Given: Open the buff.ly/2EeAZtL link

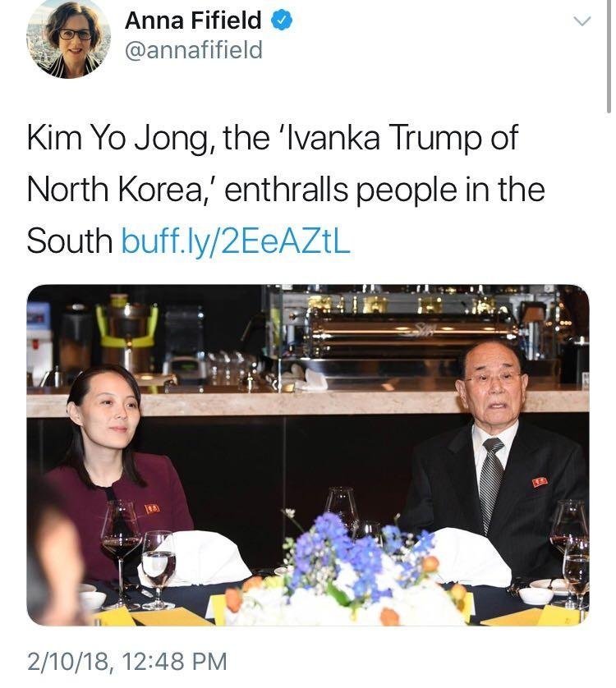Looking at the screenshot, I should coord(236,241).
